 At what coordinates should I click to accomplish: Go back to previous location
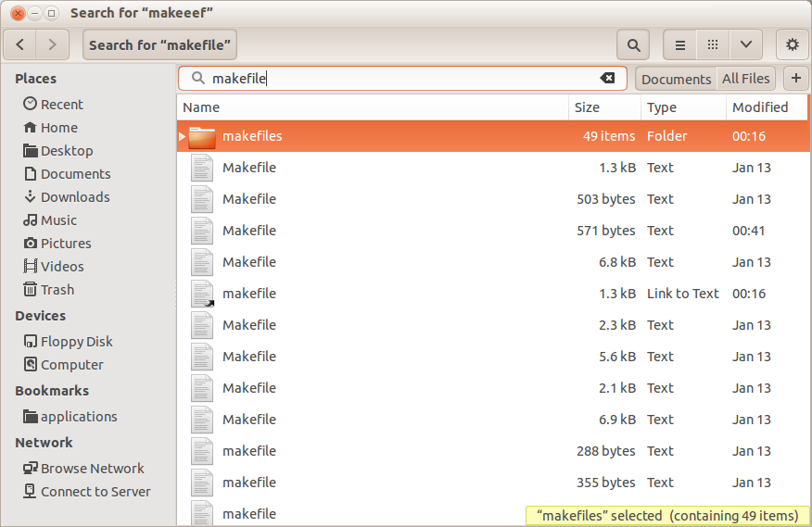coord(20,44)
